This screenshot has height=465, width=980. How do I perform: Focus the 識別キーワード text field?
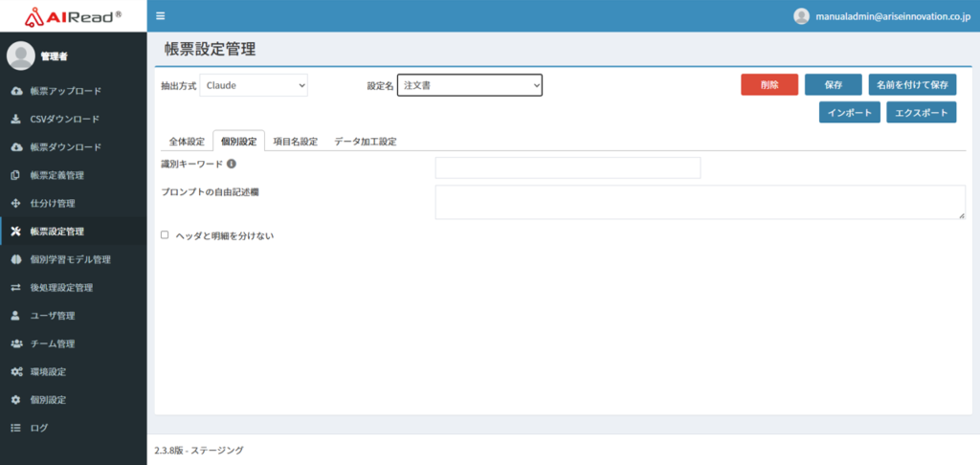click(x=568, y=168)
